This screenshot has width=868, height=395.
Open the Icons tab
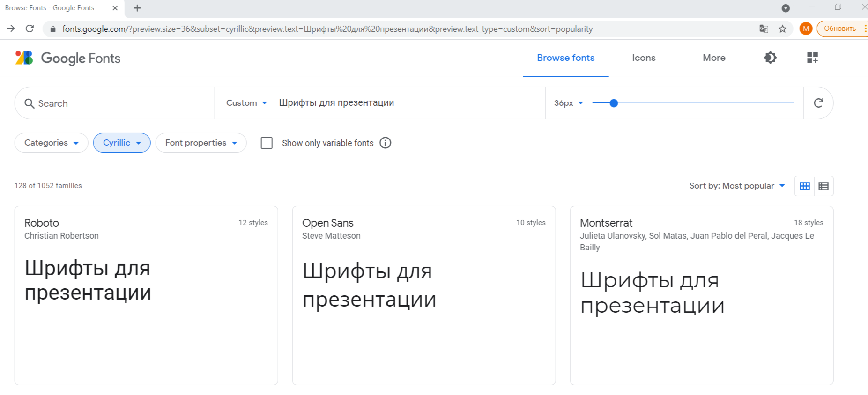tap(644, 58)
